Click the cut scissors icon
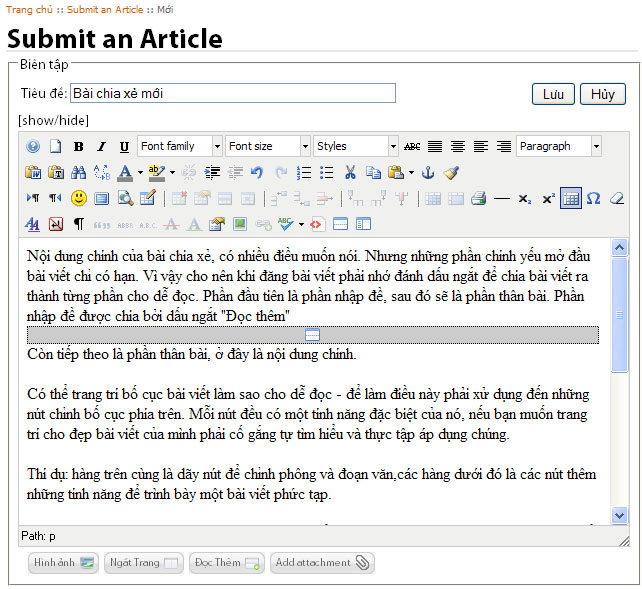 point(350,172)
